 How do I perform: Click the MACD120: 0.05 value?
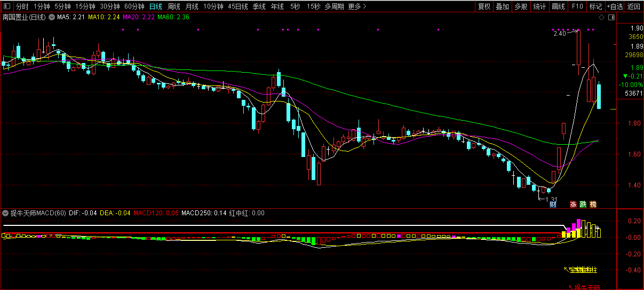pos(156,213)
